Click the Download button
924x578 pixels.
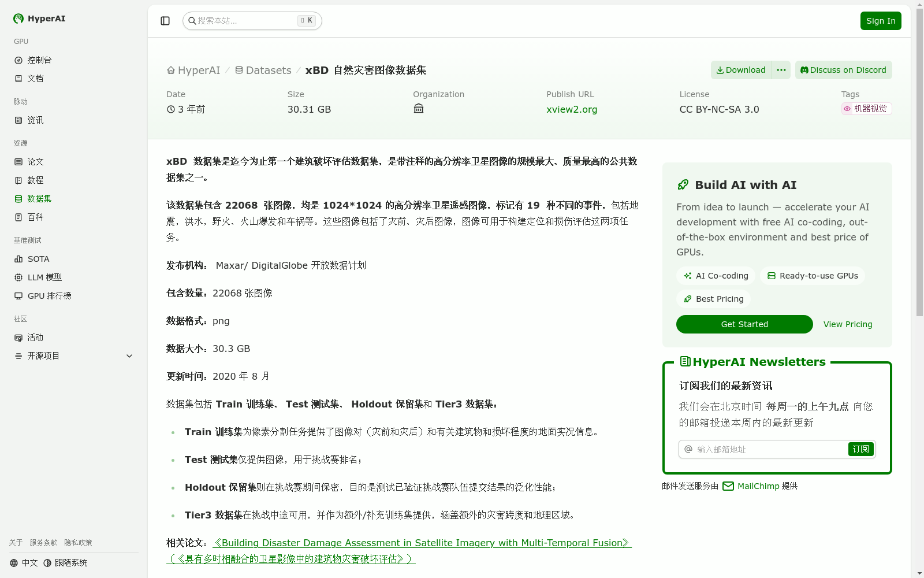(741, 70)
